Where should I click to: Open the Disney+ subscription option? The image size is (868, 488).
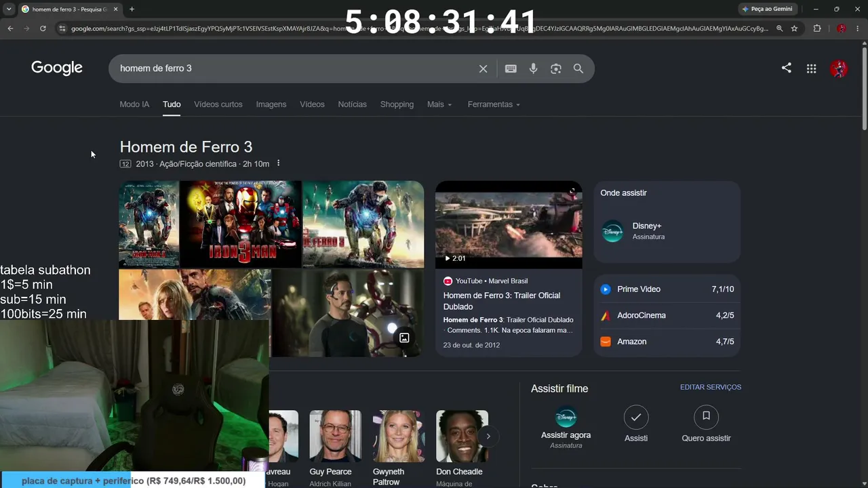click(x=667, y=231)
